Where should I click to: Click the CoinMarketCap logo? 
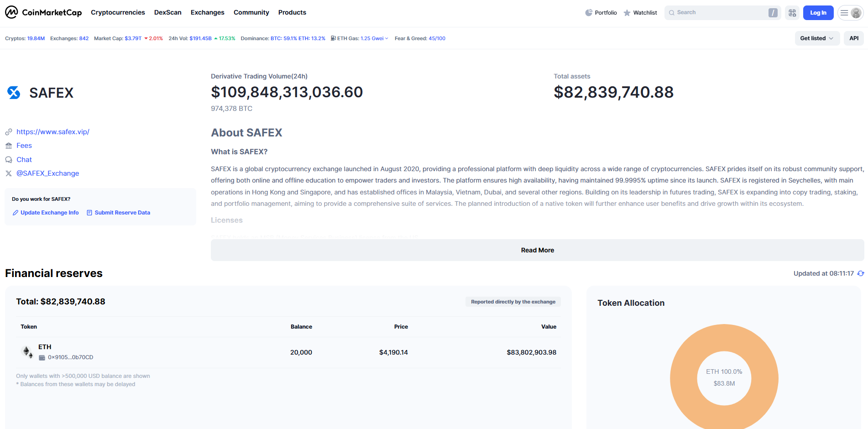pos(43,12)
